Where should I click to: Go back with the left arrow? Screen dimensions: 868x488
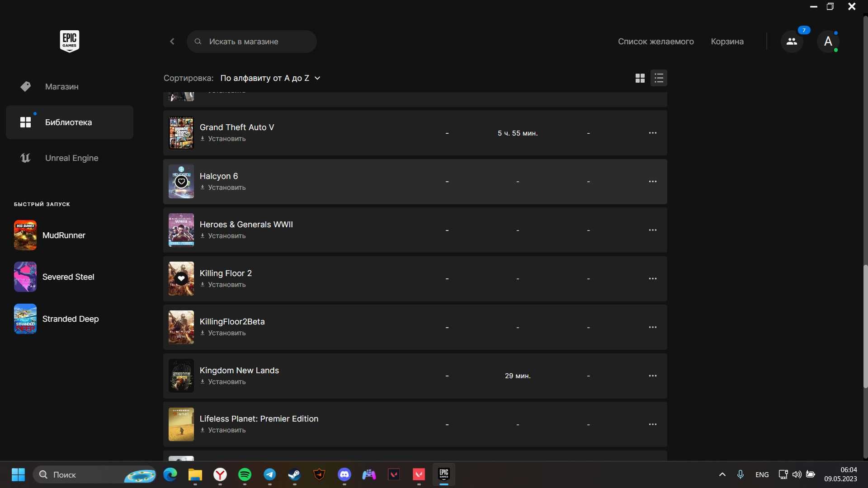pos(172,42)
